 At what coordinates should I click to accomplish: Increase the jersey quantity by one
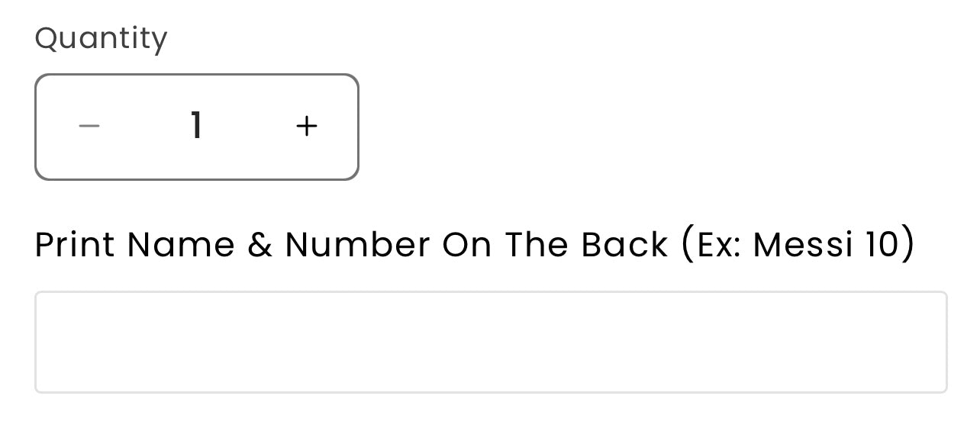306,126
